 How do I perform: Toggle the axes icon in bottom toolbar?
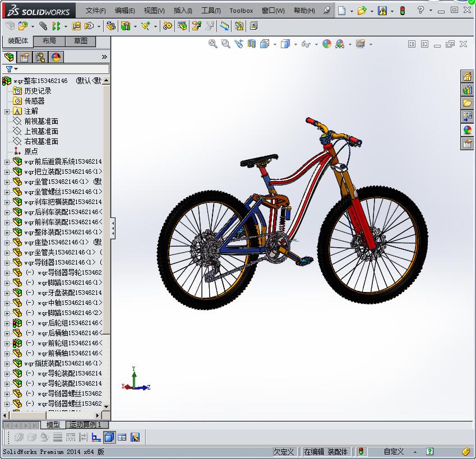(x=96, y=437)
